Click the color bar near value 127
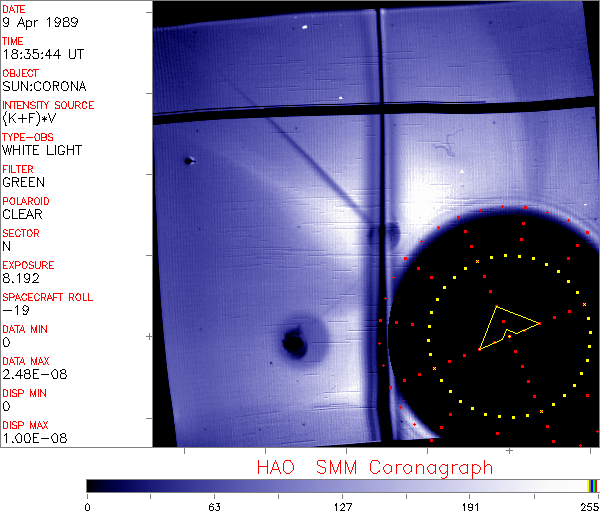This screenshot has height=512, width=600. pos(342,485)
